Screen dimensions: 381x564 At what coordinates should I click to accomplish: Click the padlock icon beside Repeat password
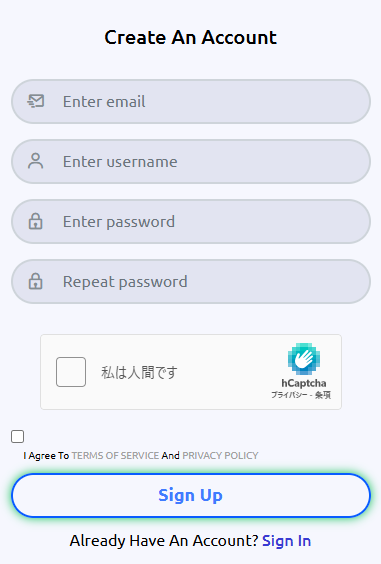(x=35, y=281)
